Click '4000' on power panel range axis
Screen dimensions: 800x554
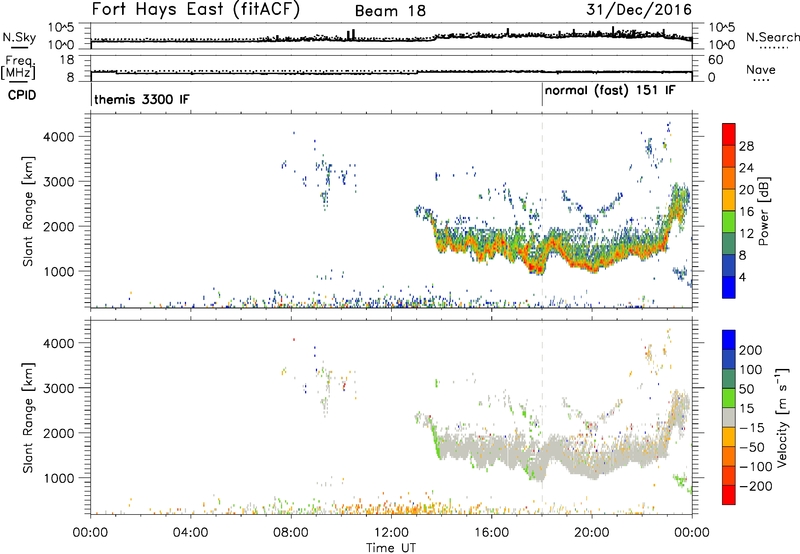(x=58, y=137)
